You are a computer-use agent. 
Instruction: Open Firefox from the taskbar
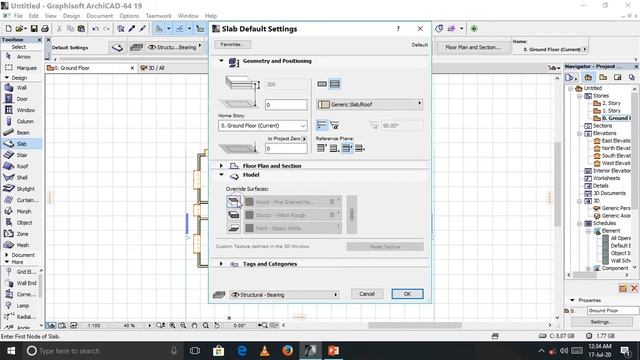pos(287,351)
